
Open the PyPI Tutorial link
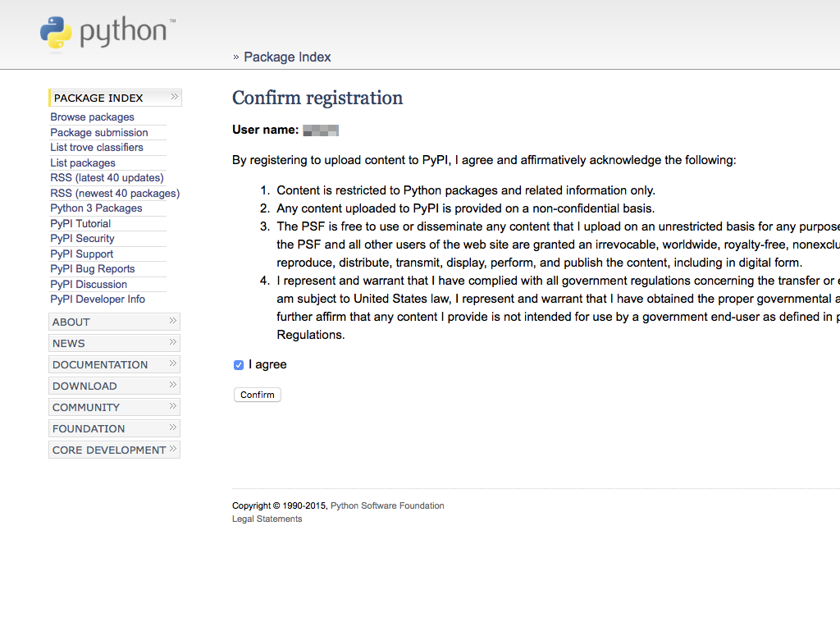click(80, 223)
